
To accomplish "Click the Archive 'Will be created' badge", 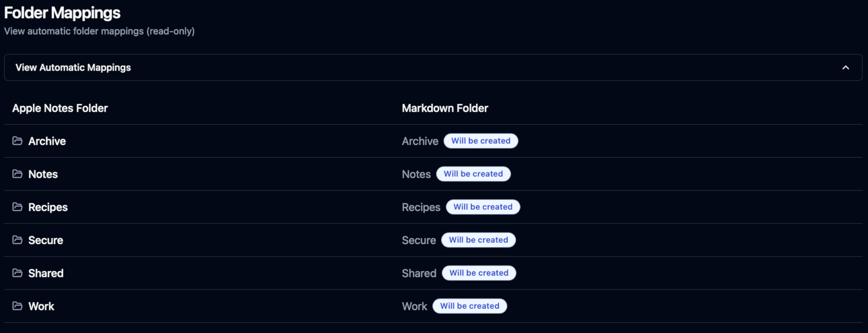I will [481, 141].
